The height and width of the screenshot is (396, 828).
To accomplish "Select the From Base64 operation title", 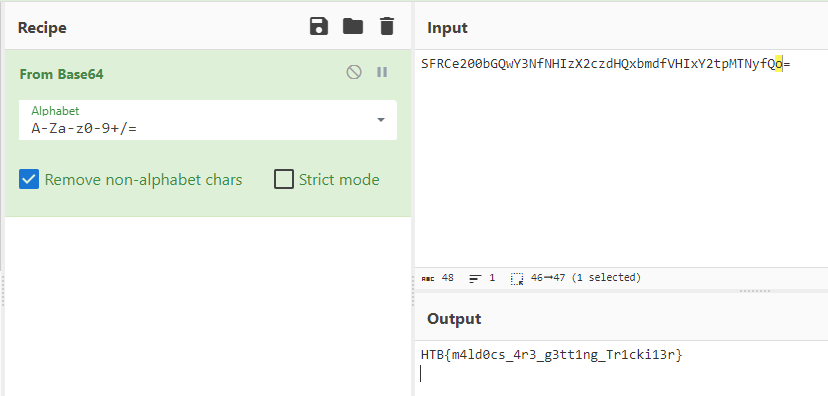I will [61, 74].
